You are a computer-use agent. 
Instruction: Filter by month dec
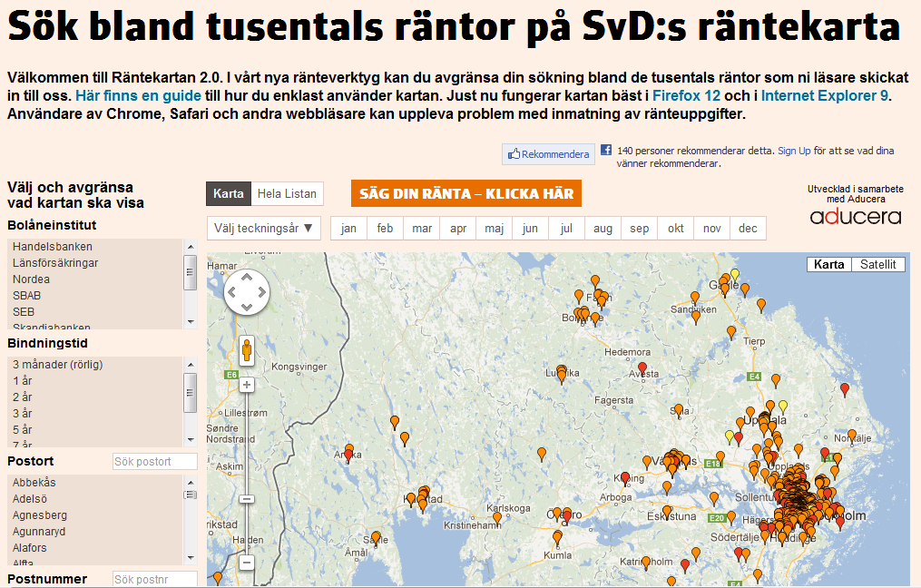[748, 229]
